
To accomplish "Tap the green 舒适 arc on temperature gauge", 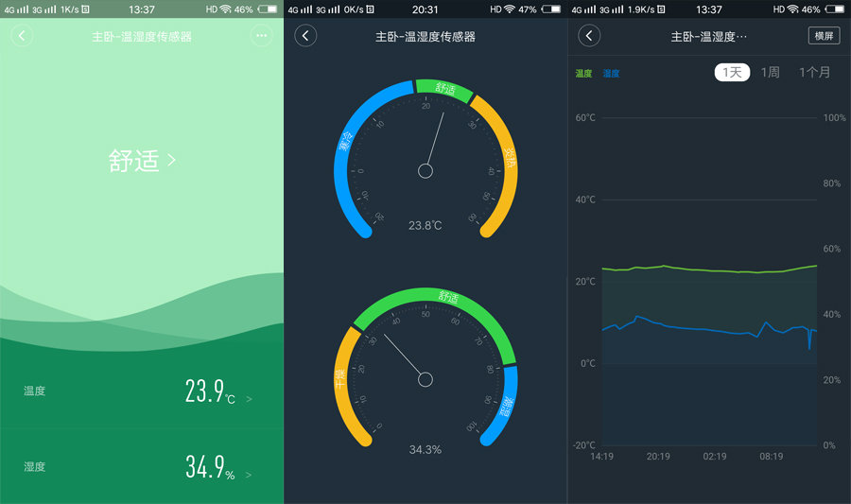I will 445,89.
